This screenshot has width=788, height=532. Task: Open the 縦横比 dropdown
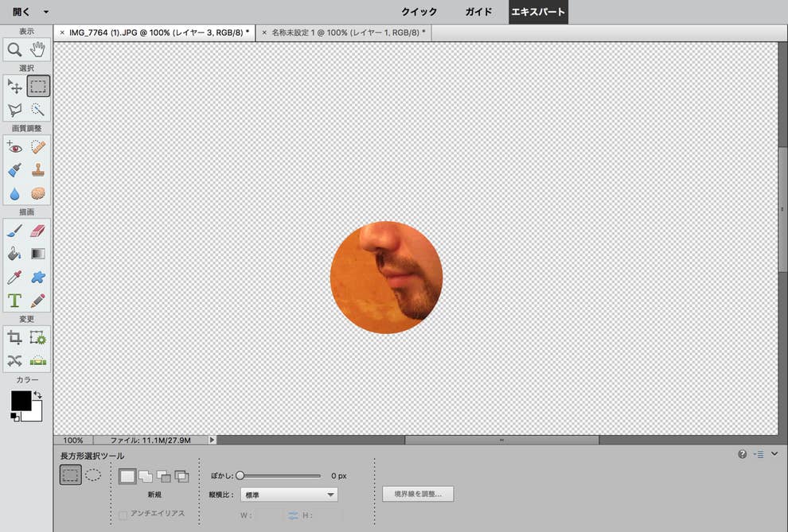tap(289, 495)
